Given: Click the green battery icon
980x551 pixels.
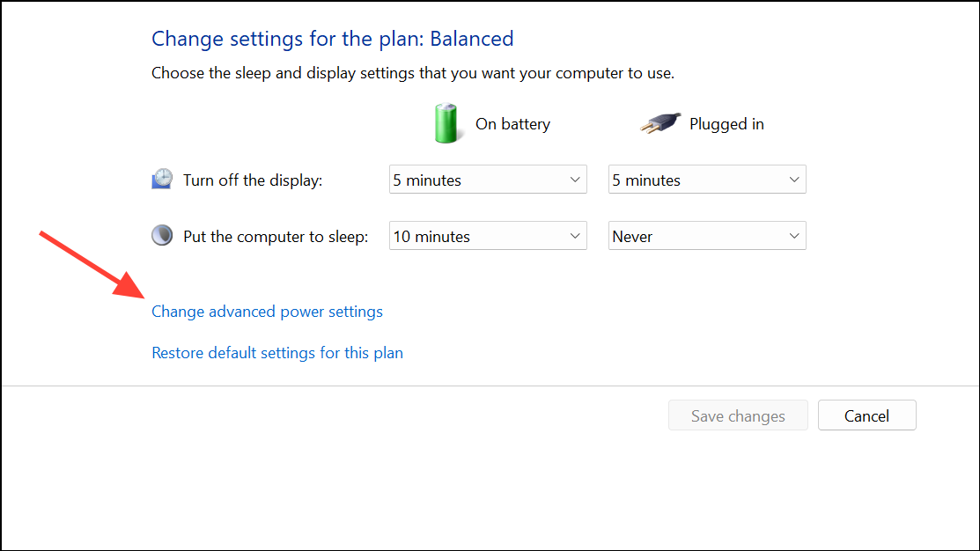Looking at the screenshot, I should coord(446,123).
